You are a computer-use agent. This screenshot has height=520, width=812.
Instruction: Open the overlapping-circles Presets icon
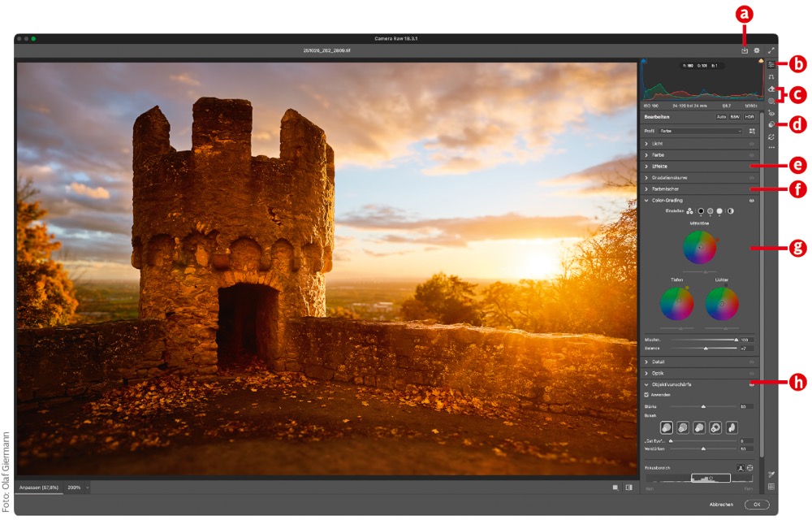click(771, 125)
